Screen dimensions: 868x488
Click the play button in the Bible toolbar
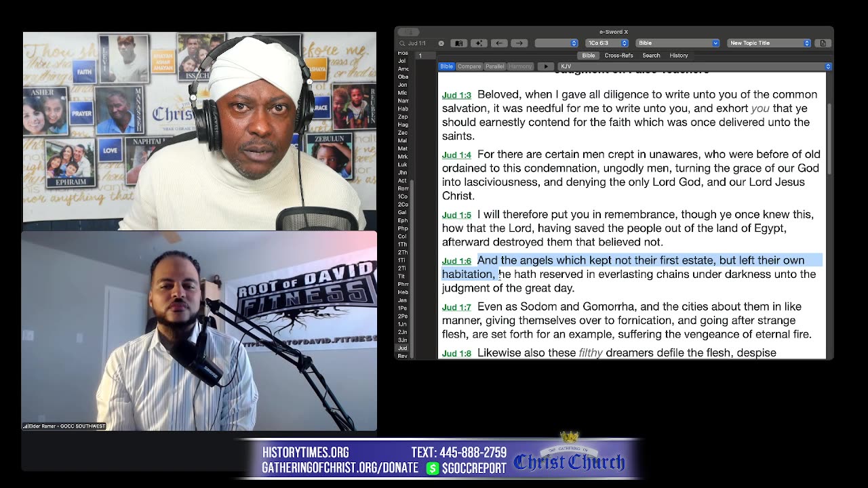pyautogui.click(x=545, y=66)
